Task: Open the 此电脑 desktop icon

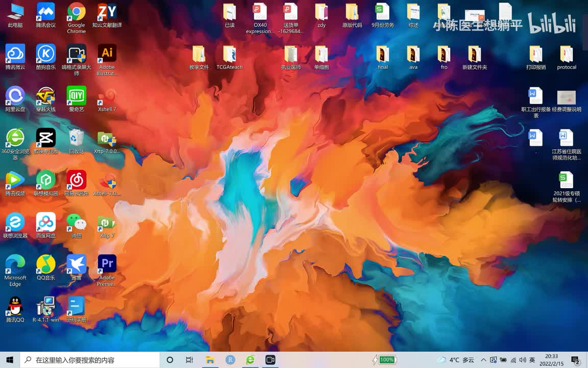Action: click(x=15, y=15)
